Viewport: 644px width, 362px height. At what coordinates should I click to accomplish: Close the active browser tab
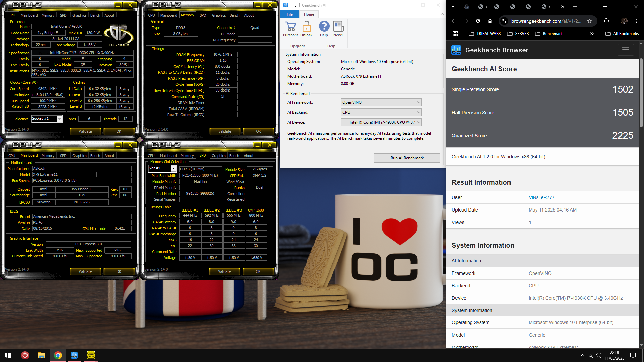[x=563, y=7]
